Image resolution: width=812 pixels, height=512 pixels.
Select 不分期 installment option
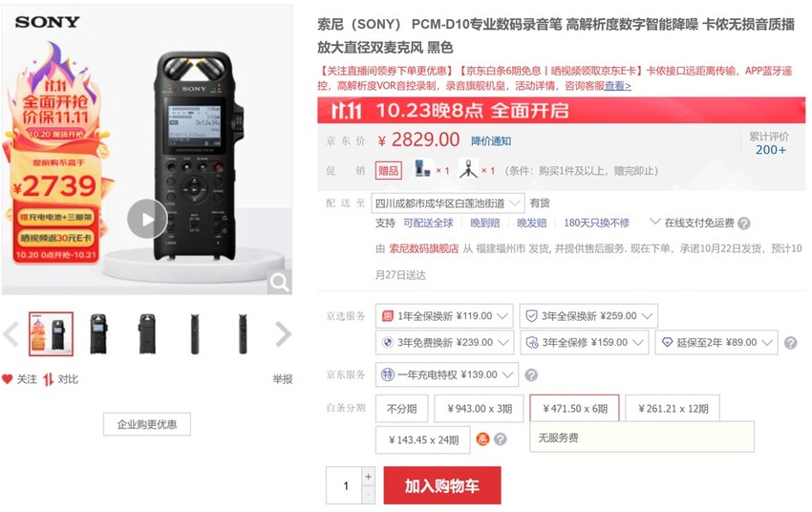(x=402, y=409)
